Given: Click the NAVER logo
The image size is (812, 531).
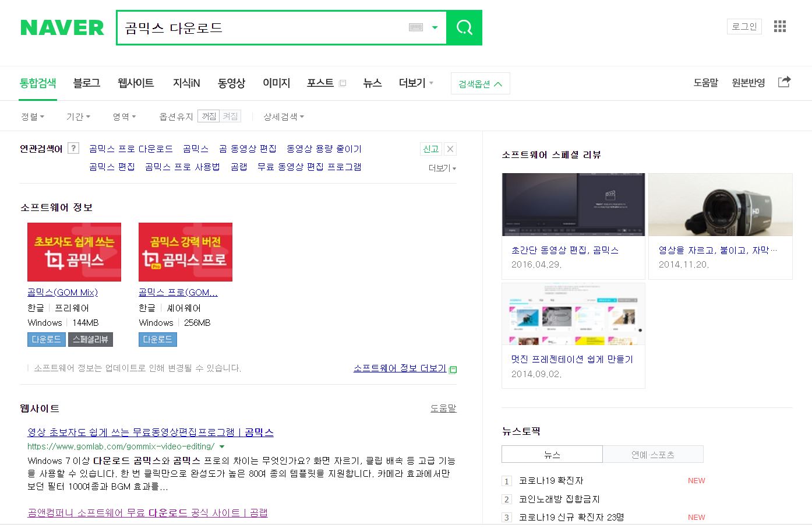Looking at the screenshot, I should click(62, 27).
